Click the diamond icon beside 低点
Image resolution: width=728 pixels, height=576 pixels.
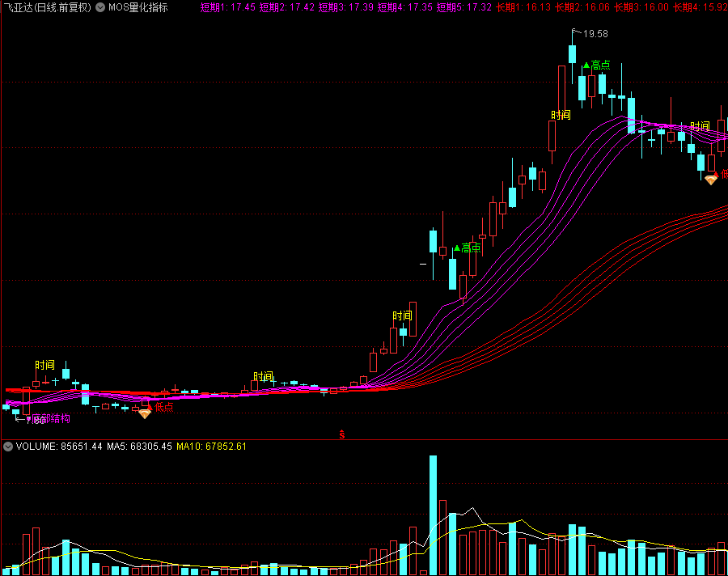tap(145, 413)
